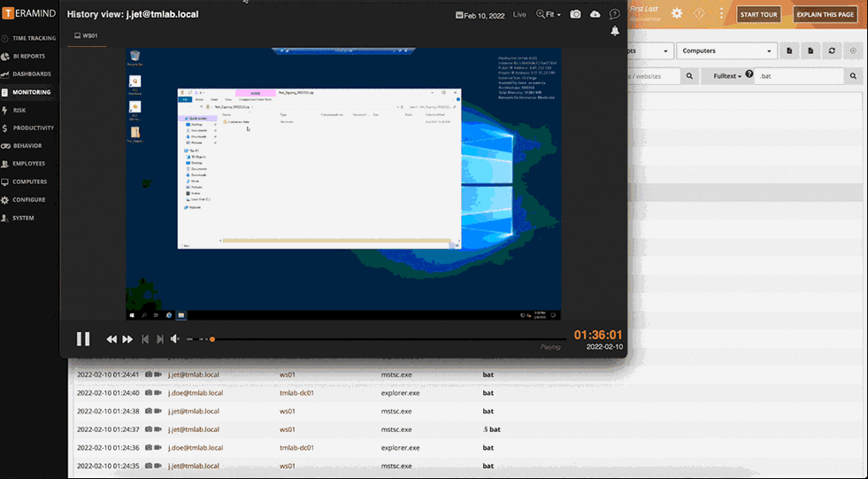Screen dimensions: 868x479
Task: Take a snapshot with the camera icon
Action: (575, 14)
